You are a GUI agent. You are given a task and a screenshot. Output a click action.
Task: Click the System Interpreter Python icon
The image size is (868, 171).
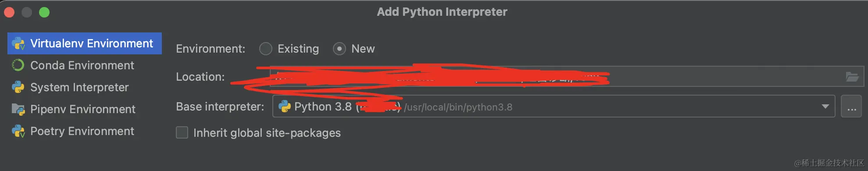(x=18, y=87)
